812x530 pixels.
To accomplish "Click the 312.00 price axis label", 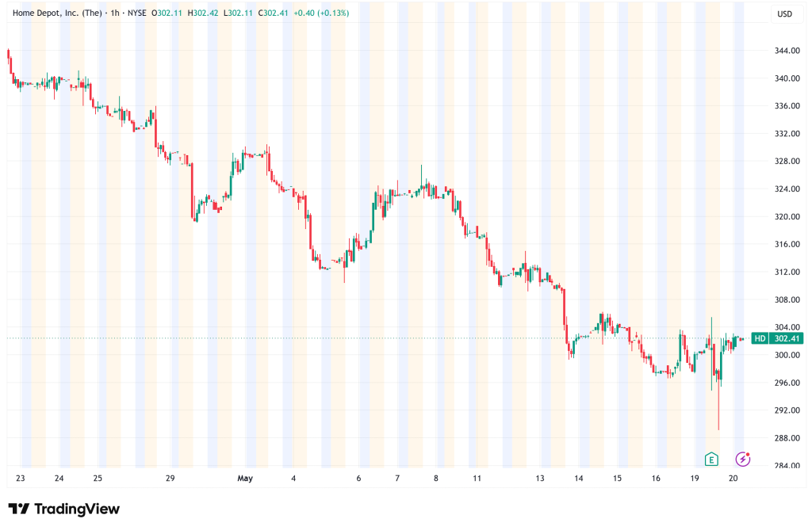I will (x=787, y=272).
